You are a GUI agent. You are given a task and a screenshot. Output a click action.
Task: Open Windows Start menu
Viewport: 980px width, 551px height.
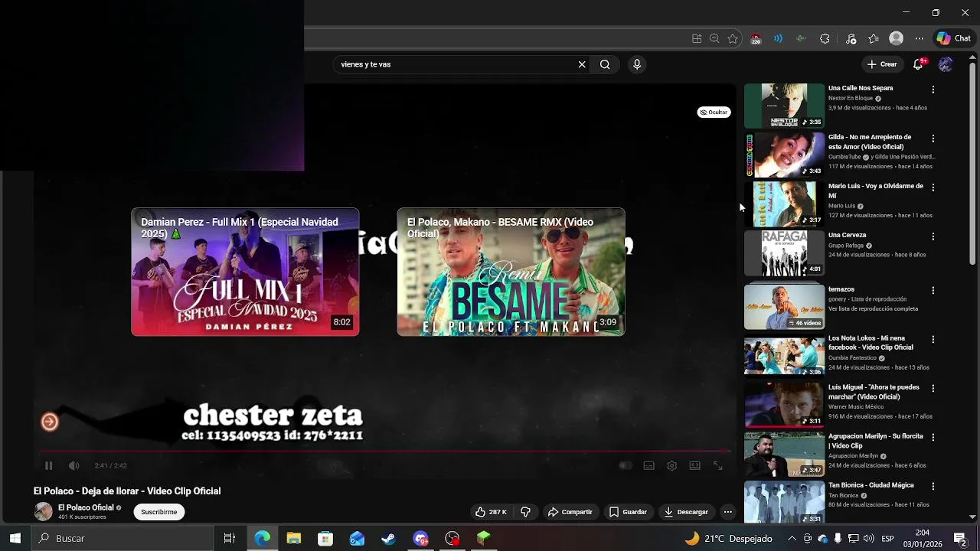coord(15,538)
